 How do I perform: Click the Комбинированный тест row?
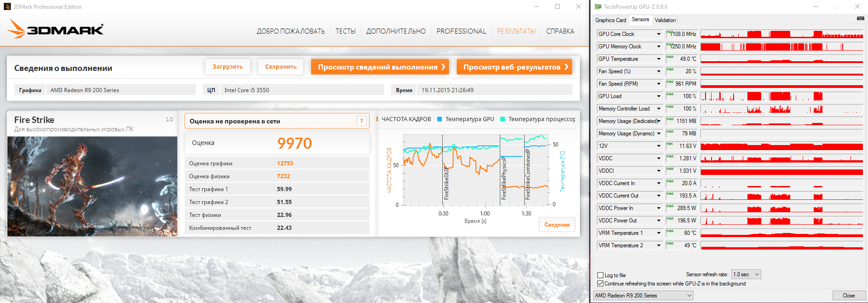[277, 228]
